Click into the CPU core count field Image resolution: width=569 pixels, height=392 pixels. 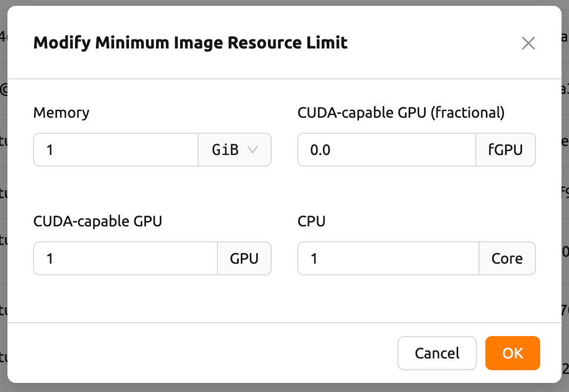388,259
